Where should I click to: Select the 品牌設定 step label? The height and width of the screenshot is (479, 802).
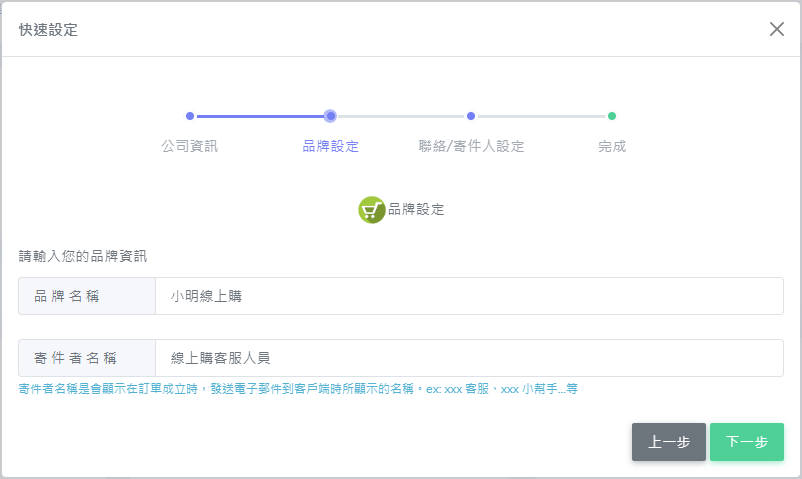pos(330,146)
